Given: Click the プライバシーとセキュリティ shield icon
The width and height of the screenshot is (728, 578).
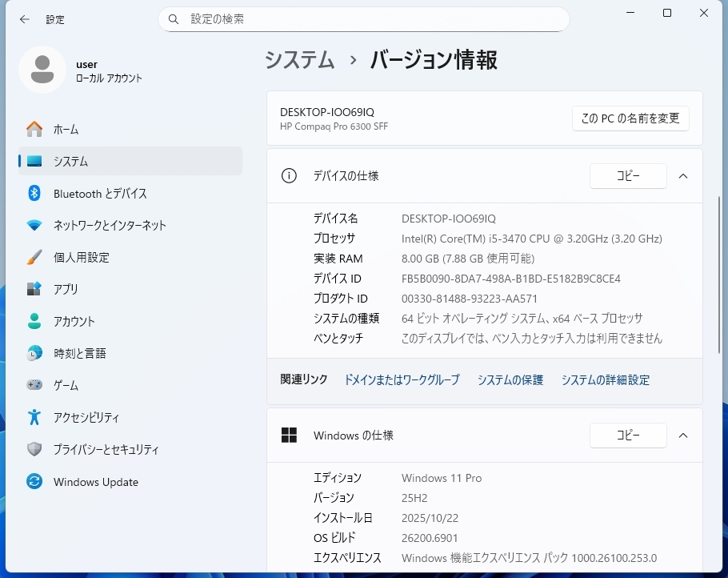Looking at the screenshot, I should 34,449.
